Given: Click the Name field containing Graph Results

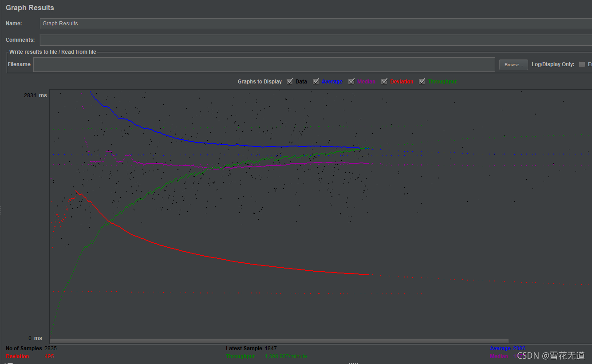Looking at the screenshot, I should 316,24.
